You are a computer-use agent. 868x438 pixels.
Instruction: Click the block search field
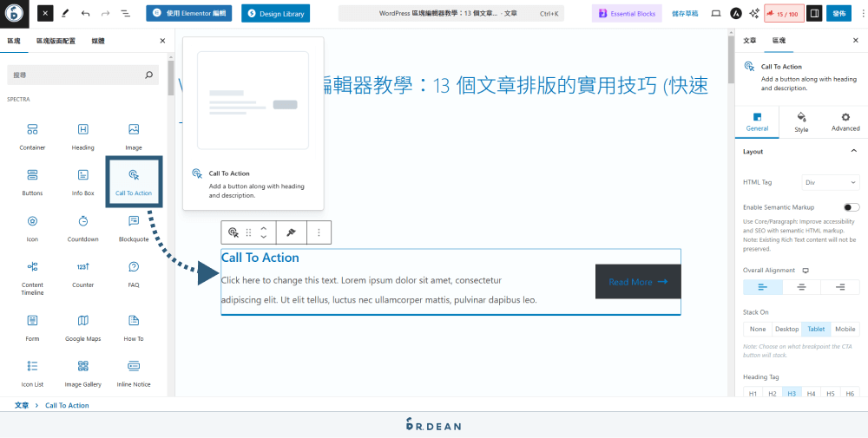coord(83,75)
